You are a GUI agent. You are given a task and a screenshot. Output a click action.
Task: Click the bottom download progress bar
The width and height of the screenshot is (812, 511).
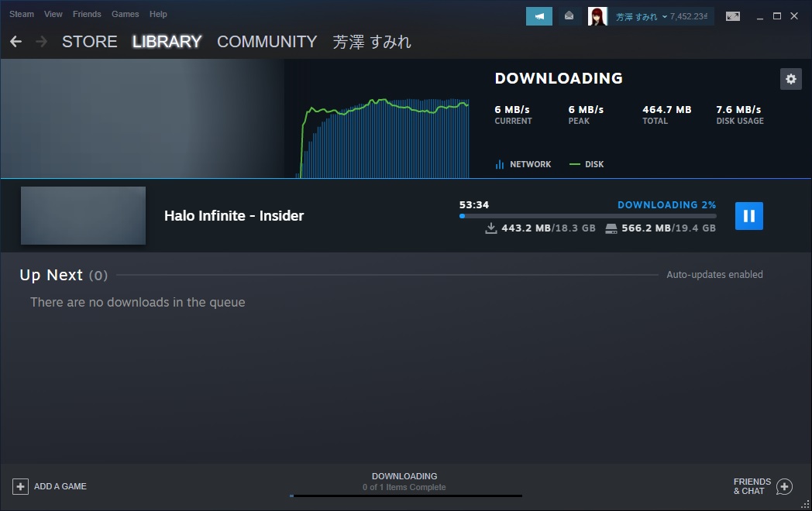click(x=406, y=496)
